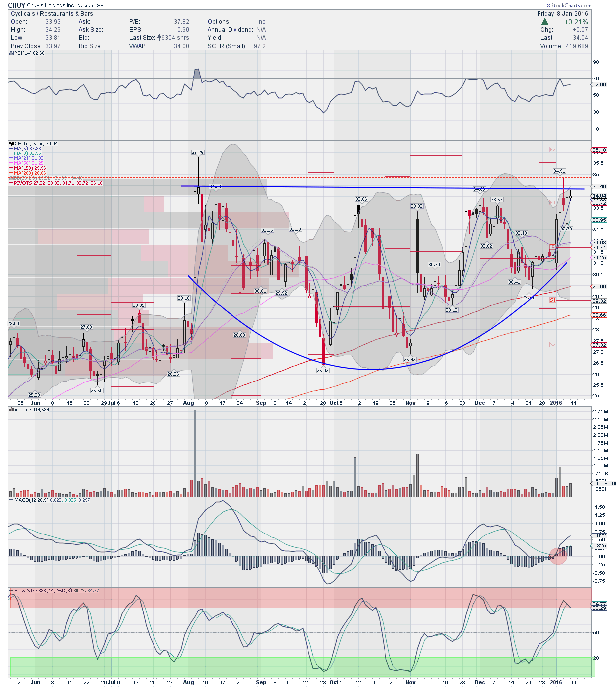Click the green up-triangle change indicator
Image resolution: width=616 pixels, height=687 pixels.
[545, 22]
